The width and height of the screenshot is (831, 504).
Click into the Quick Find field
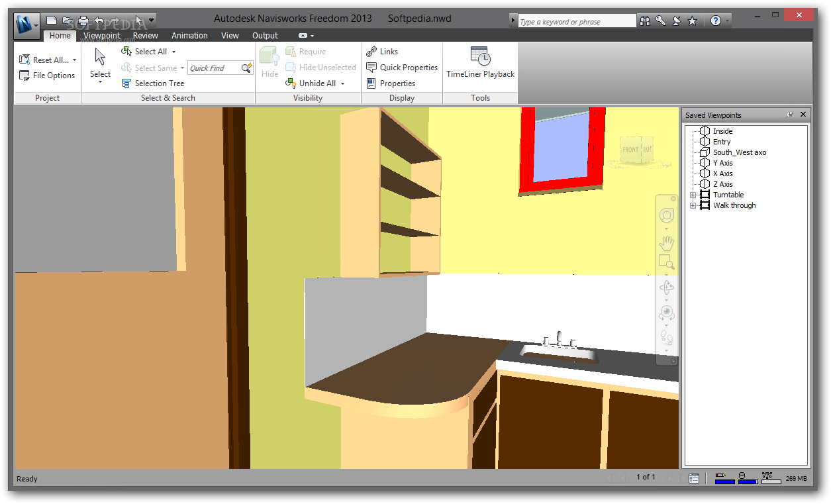(x=213, y=68)
